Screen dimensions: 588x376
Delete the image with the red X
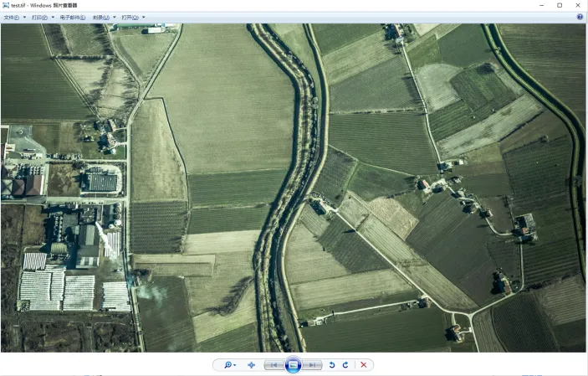(x=363, y=365)
